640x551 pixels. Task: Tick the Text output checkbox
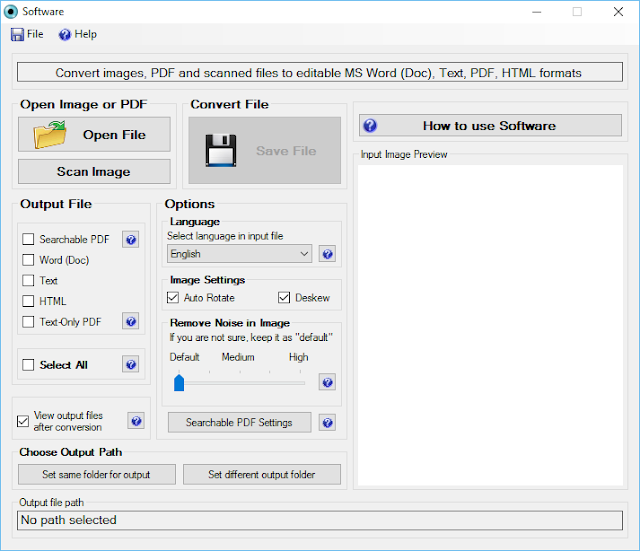coord(28,280)
